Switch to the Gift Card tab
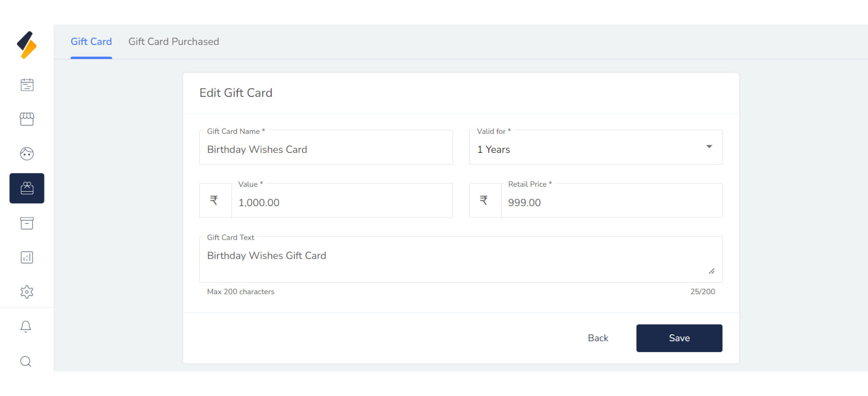The image size is (868, 396). [91, 42]
